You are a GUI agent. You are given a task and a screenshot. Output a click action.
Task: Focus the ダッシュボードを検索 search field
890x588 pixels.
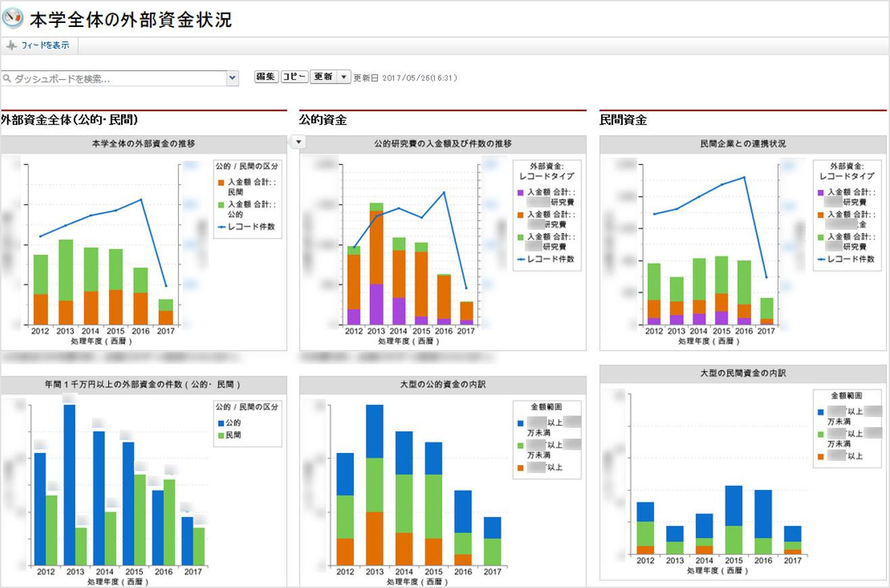(115, 79)
